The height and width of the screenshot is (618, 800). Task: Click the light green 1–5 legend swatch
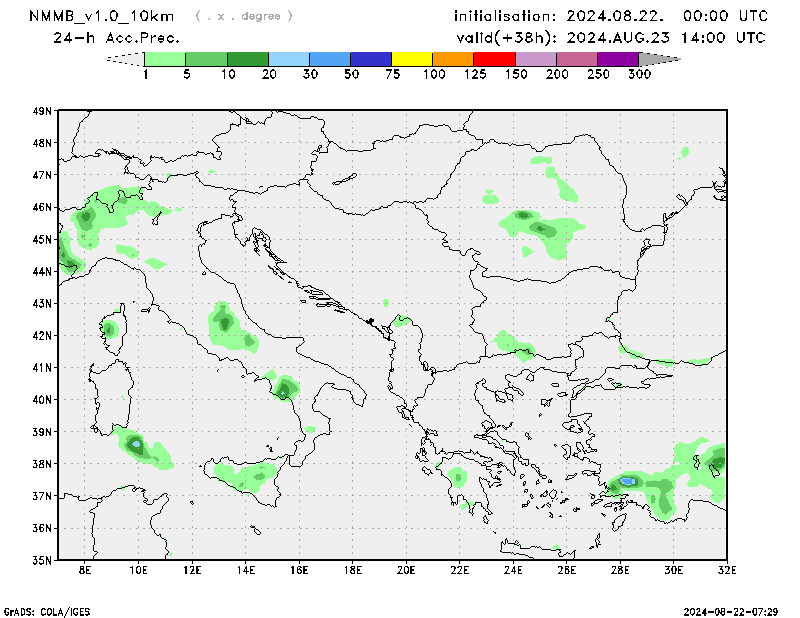pos(165,59)
